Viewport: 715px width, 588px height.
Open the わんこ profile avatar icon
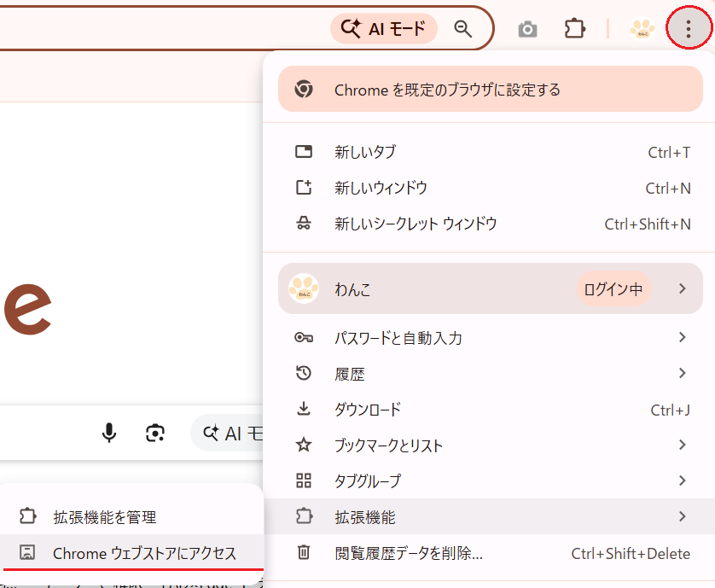click(642, 28)
